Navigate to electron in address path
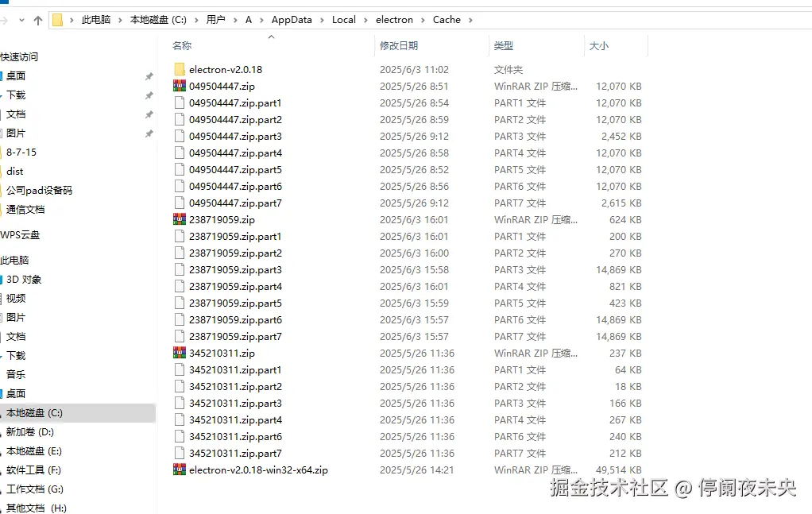Viewport: 812px width, 514px height. (394, 20)
